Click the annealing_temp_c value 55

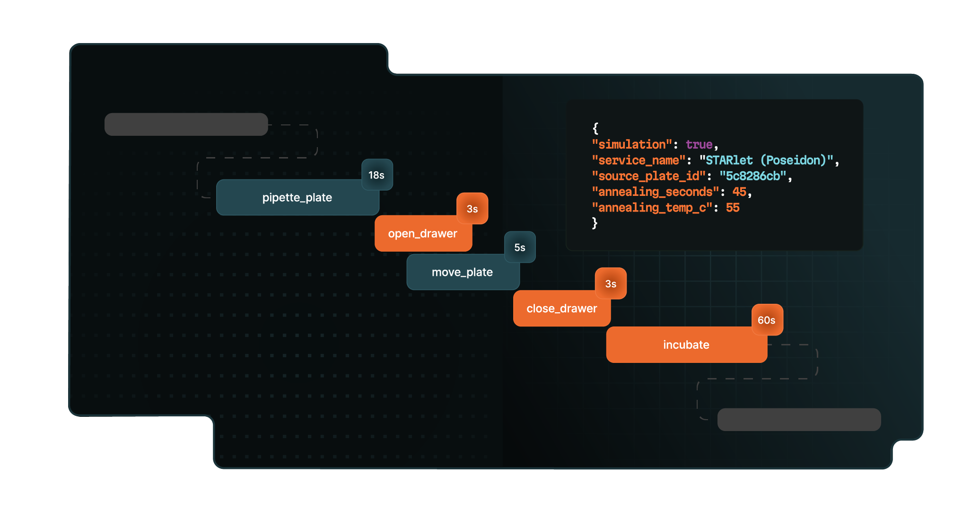pyautogui.click(x=733, y=207)
